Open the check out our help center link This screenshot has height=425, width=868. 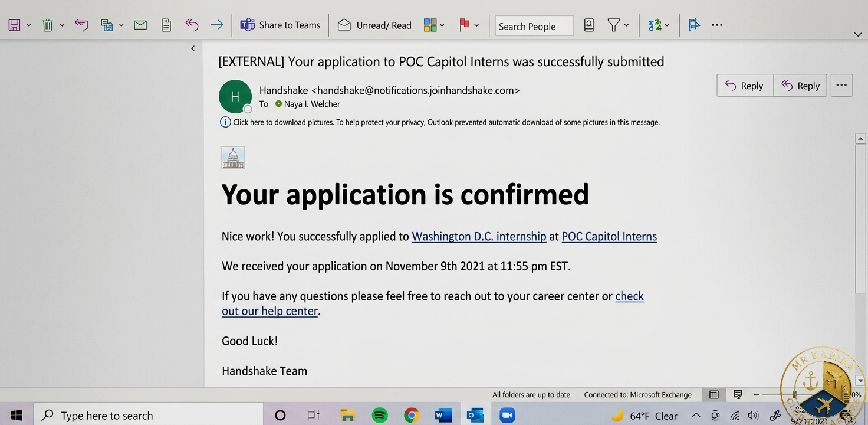coord(433,303)
